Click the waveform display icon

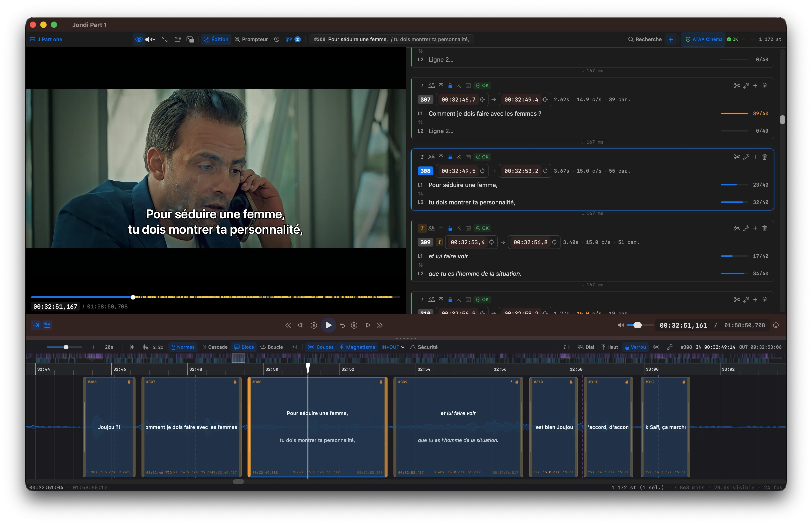[131, 347]
